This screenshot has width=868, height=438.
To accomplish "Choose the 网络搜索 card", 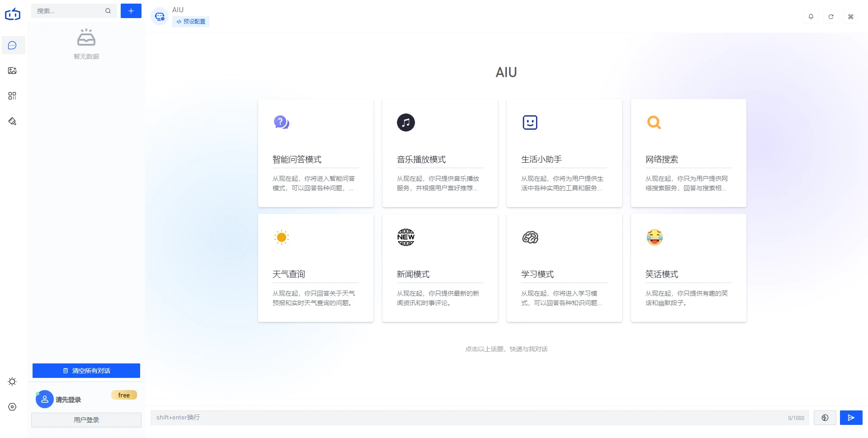I will pyautogui.click(x=689, y=153).
